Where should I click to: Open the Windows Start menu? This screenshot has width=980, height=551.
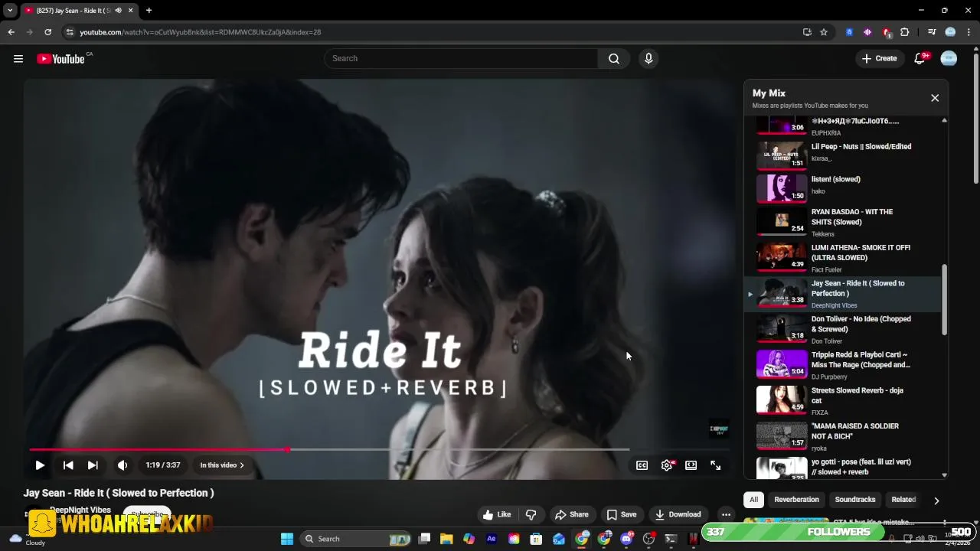point(287,539)
